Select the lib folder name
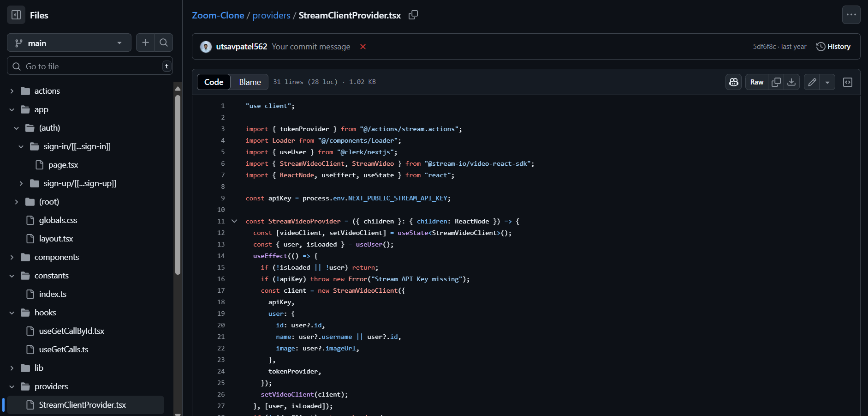 click(x=39, y=368)
